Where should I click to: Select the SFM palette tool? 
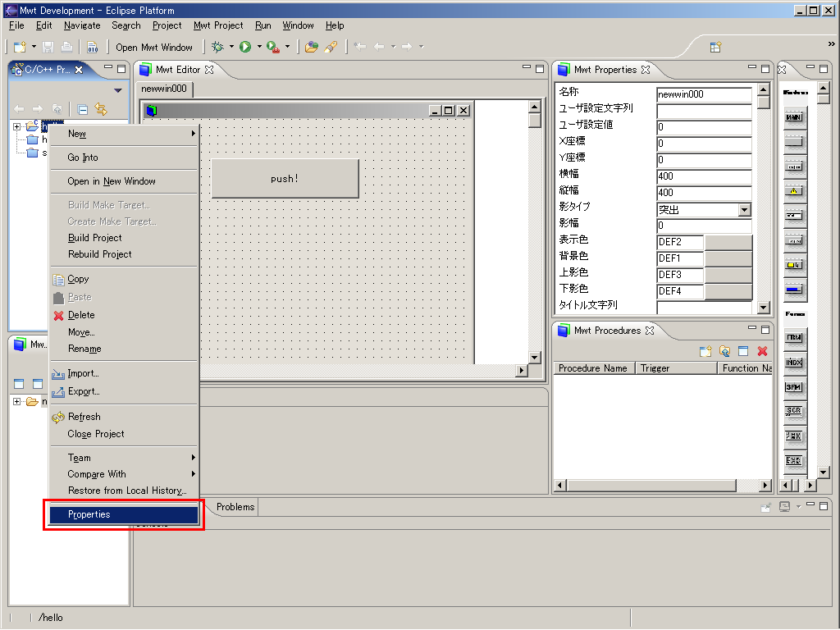pos(794,387)
